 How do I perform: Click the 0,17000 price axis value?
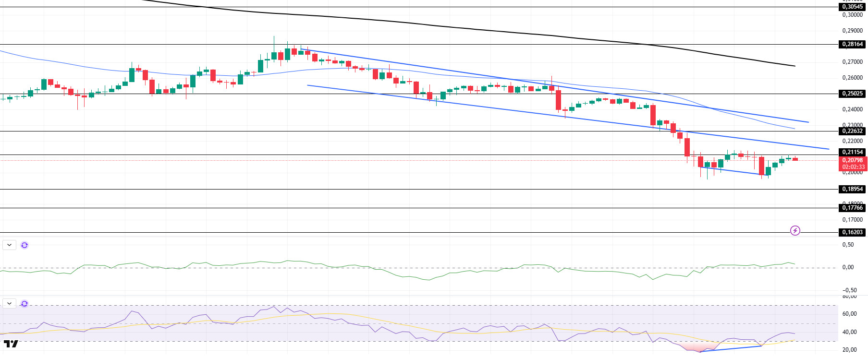[853, 220]
